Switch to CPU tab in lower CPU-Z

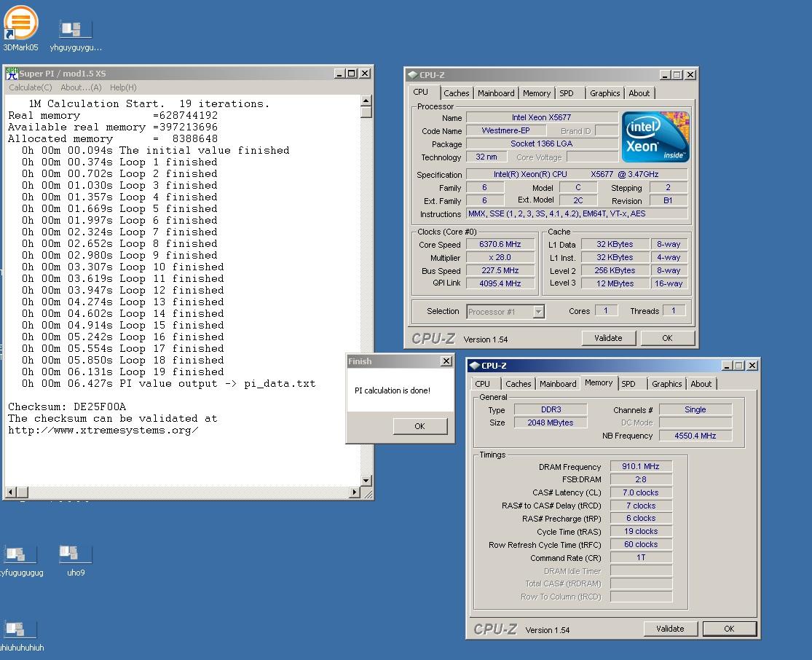pyautogui.click(x=482, y=384)
